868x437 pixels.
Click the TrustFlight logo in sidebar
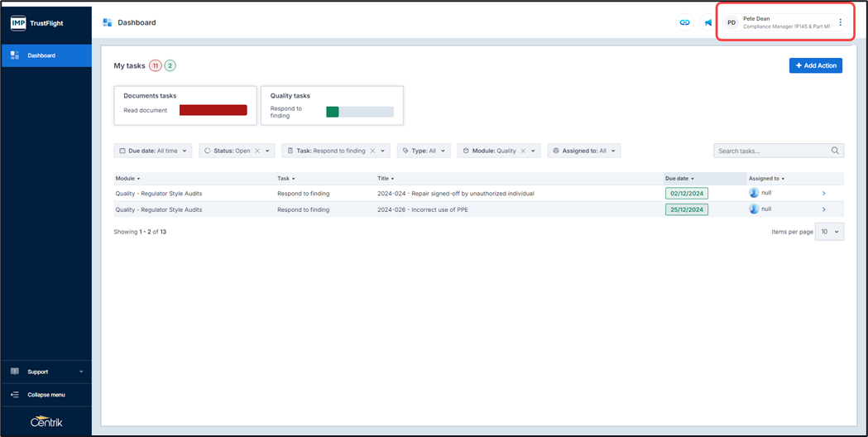coord(37,23)
